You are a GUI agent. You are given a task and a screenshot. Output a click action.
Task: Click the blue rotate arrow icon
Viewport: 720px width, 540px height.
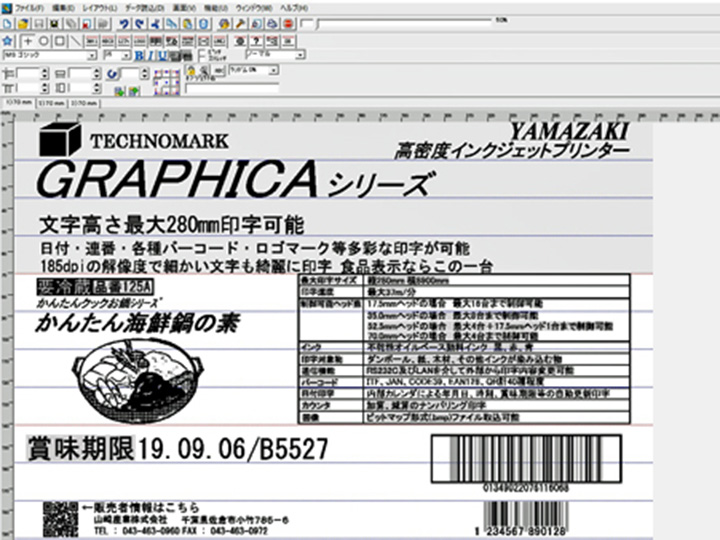coord(112,74)
